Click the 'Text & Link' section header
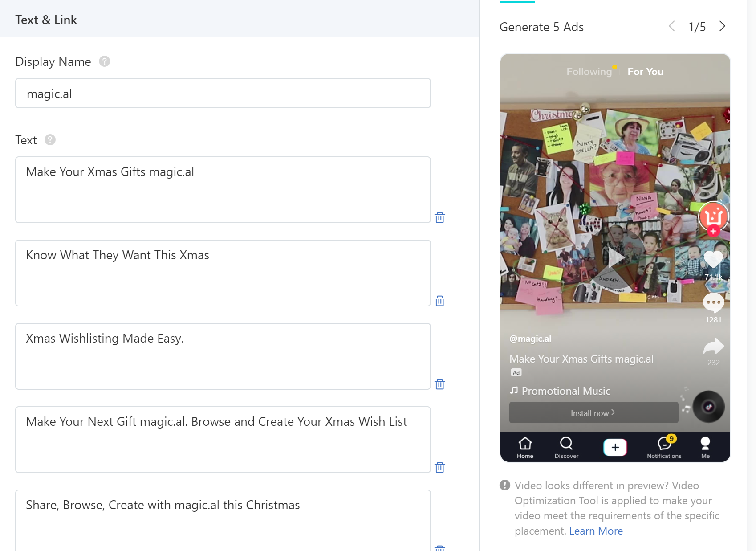 pyautogui.click(x=46, y=20)
